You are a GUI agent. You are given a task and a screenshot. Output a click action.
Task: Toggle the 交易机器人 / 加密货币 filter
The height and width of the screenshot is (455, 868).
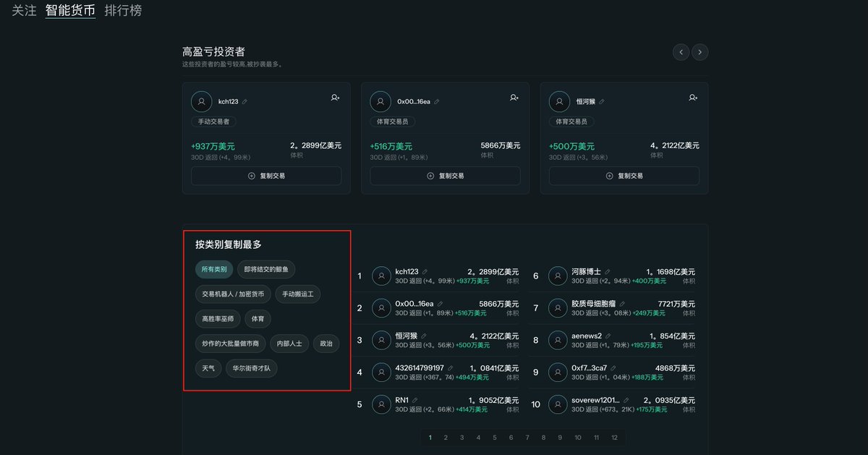233,294
